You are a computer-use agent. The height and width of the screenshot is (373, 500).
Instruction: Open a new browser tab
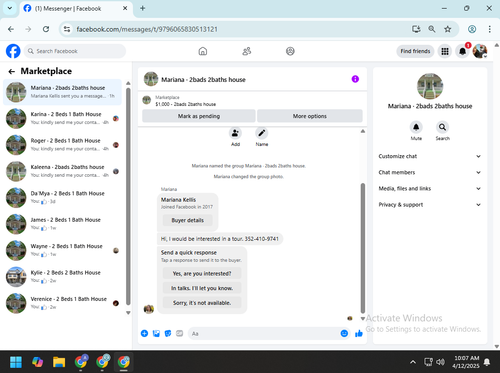click(x=143, y=8)
